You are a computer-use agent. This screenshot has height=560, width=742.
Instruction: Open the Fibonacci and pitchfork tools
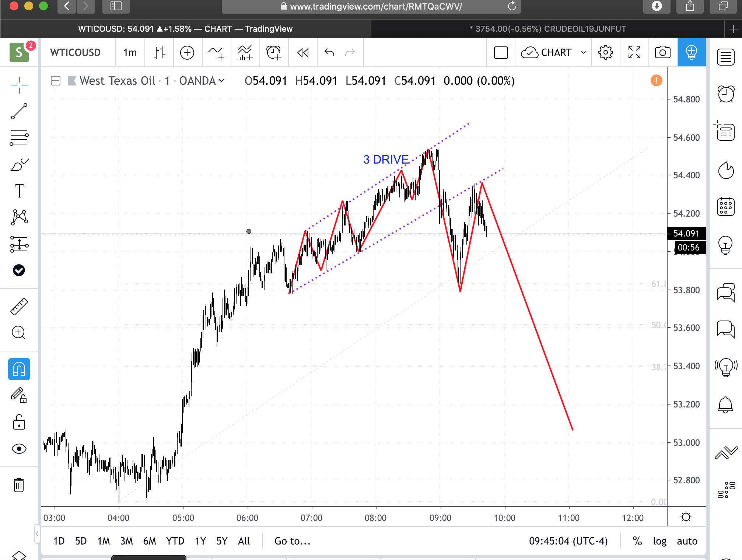tap(19, 138)
